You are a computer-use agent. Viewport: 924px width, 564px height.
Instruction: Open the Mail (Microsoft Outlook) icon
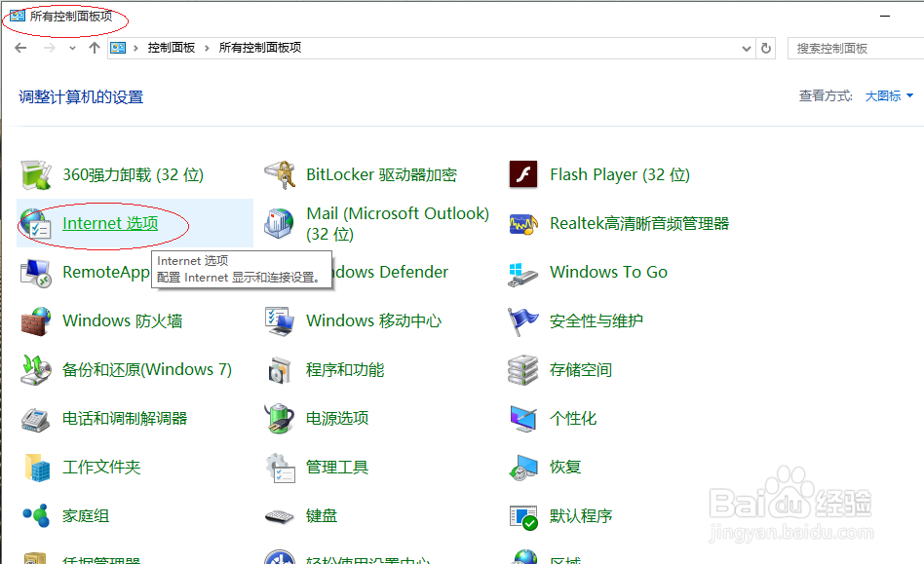click(280, 224)
